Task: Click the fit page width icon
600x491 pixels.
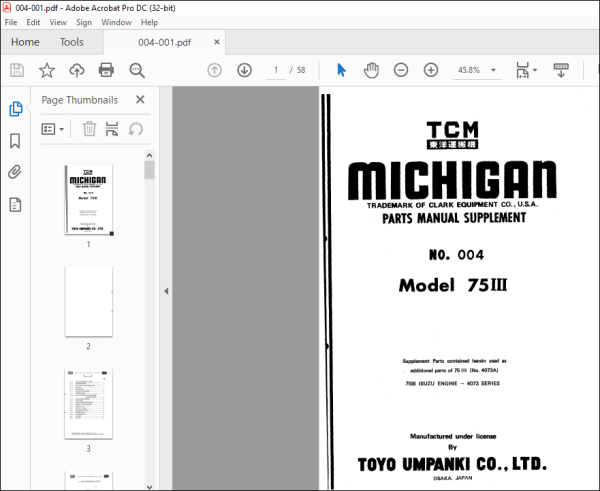Action: (522, 70)
